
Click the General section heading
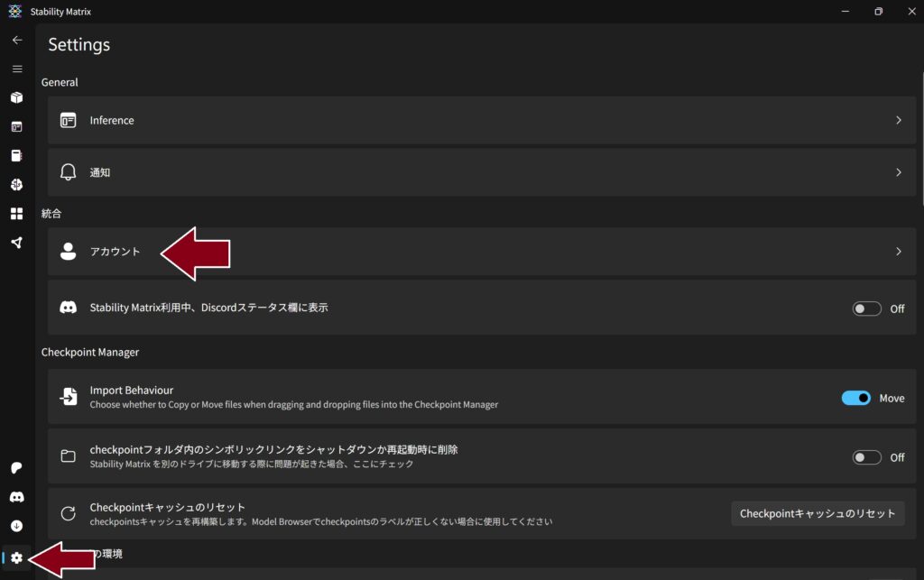point(60,82)
